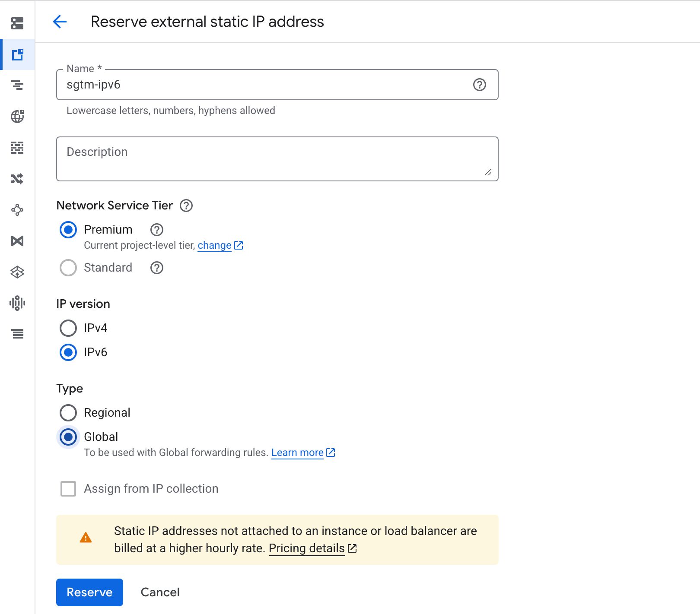Select the Regional type radio button
Image resolution: width=700 pixels, height=614 pixels.
tap(68, 413)
